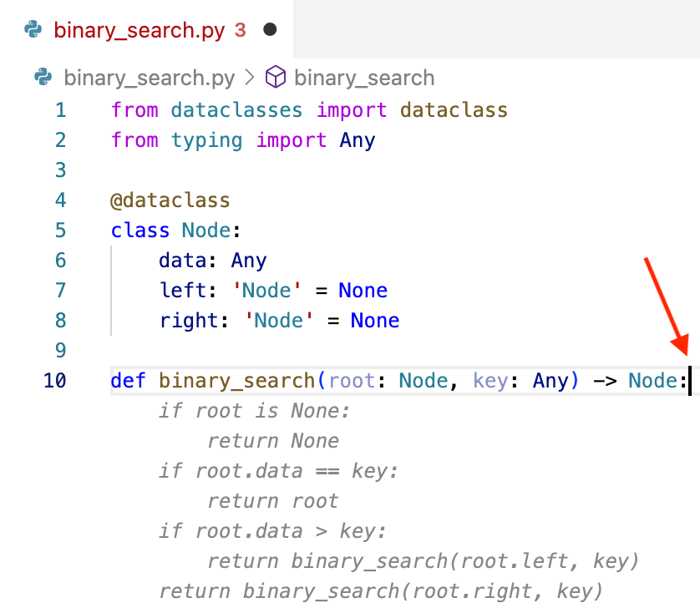Click the binary_search function name in the def line
The height and width of the screenshot is (608, 700).
click(236, 381)
